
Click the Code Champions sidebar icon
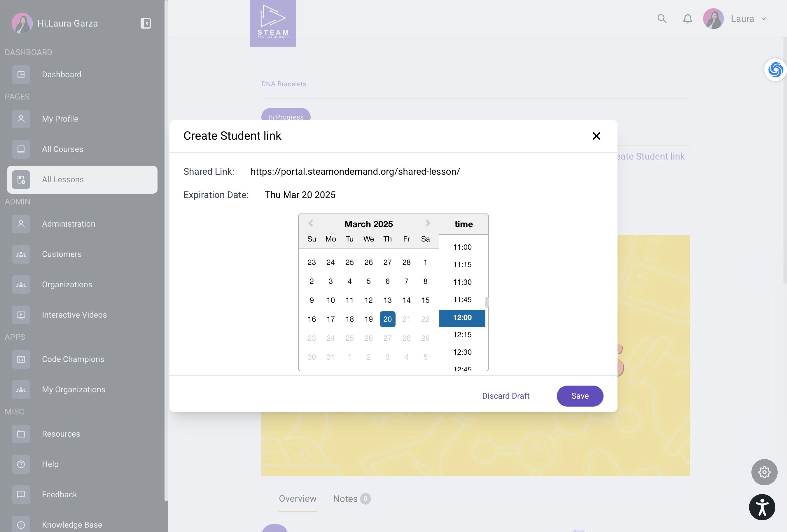tap(21, 359)
